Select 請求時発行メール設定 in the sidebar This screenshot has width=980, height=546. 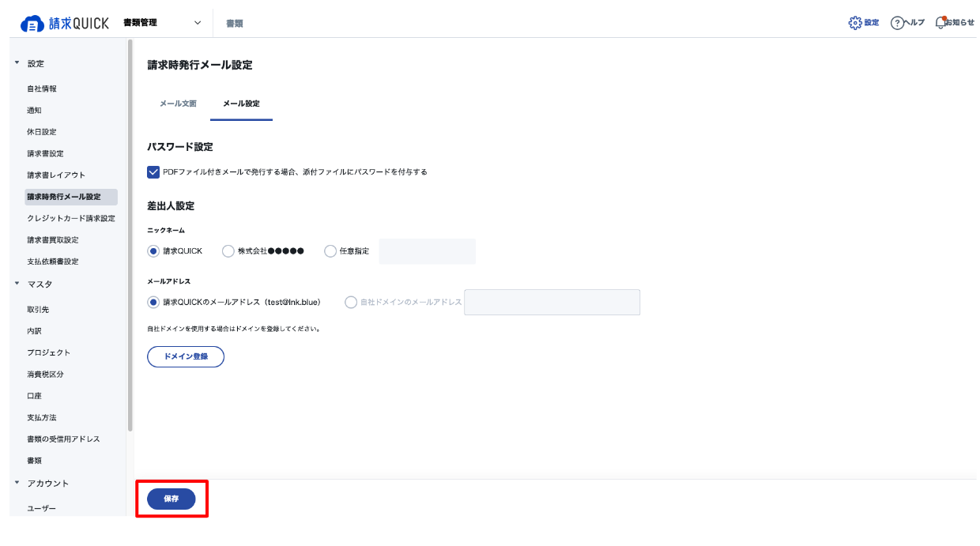pos(71,197)
